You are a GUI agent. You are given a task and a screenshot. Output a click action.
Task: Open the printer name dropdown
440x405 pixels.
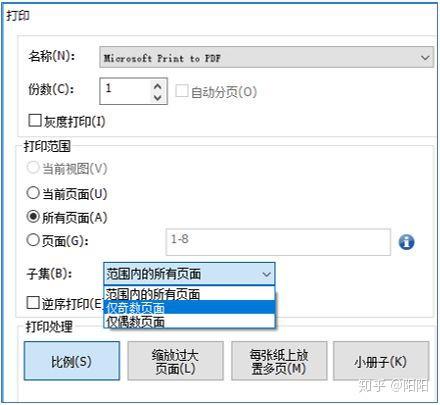point(425,58)
